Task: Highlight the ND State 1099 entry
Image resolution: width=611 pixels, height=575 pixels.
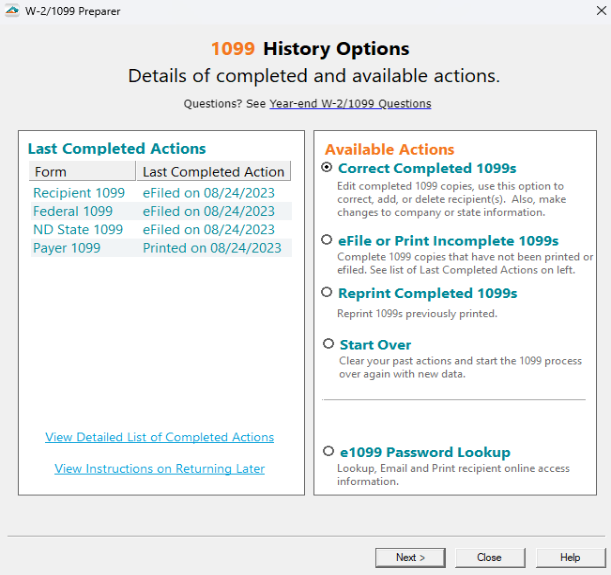Action: [x=78, y=229]
